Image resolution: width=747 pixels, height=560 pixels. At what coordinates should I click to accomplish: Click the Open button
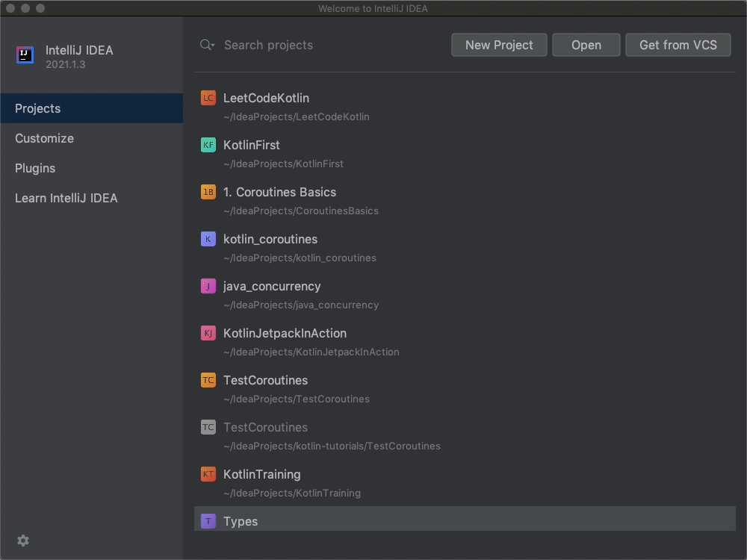click(x=586, y=45)
